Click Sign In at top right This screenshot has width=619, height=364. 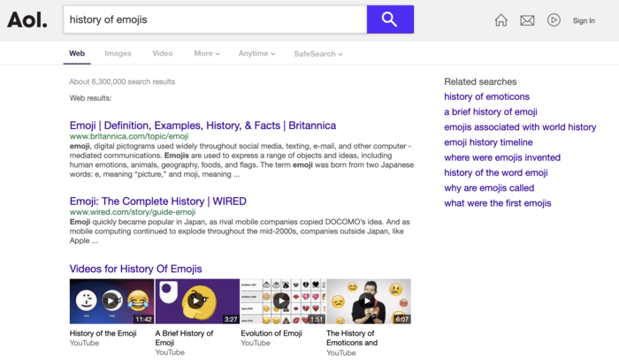coord(584,20)
